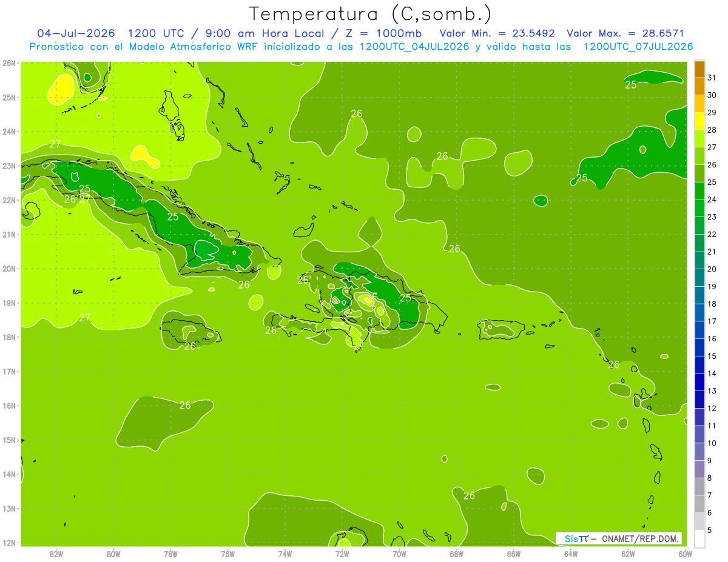Viewport: 728px width, 562px height.
Task: Click the legend scale value "10"
Action: [712, 443]
